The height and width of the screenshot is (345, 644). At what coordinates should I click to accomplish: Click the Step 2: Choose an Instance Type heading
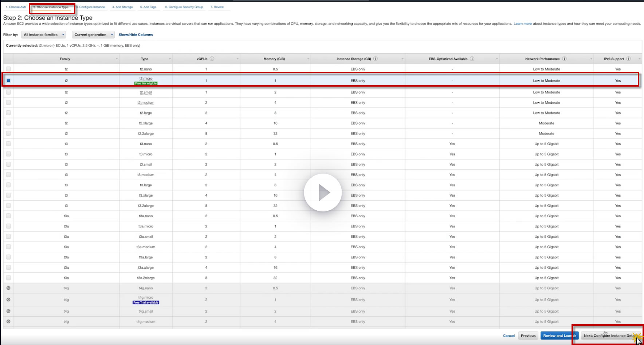coord(48,17)
